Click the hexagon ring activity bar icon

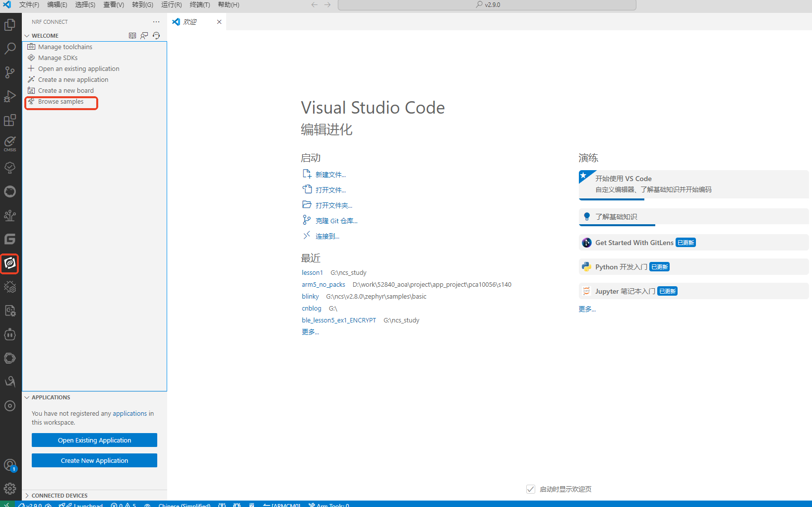coord(10,358)
